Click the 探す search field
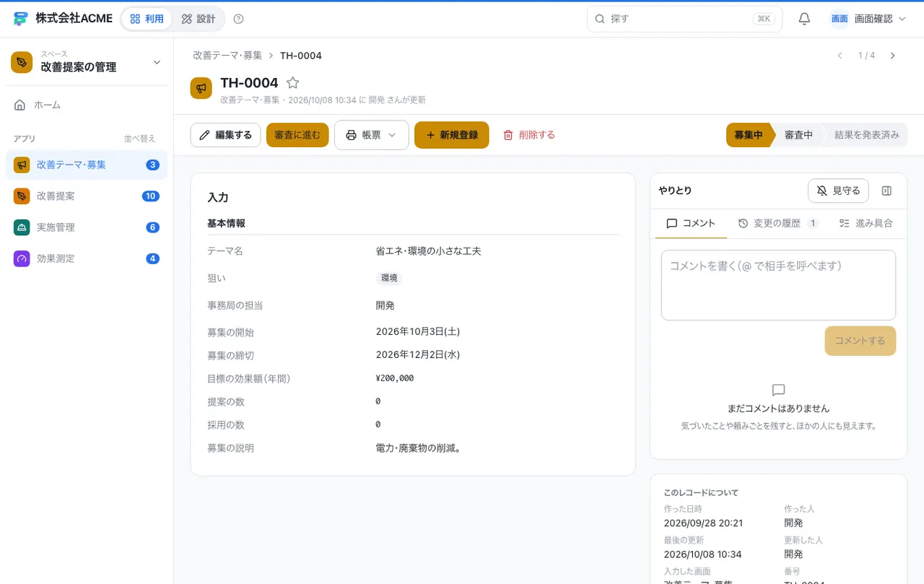Screen dimensions: 924x584 tap(684, 19)
